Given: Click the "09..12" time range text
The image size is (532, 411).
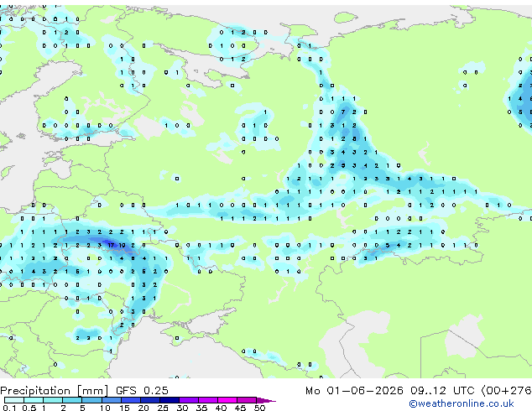Looking at the screenshot, I should (427, 391).
